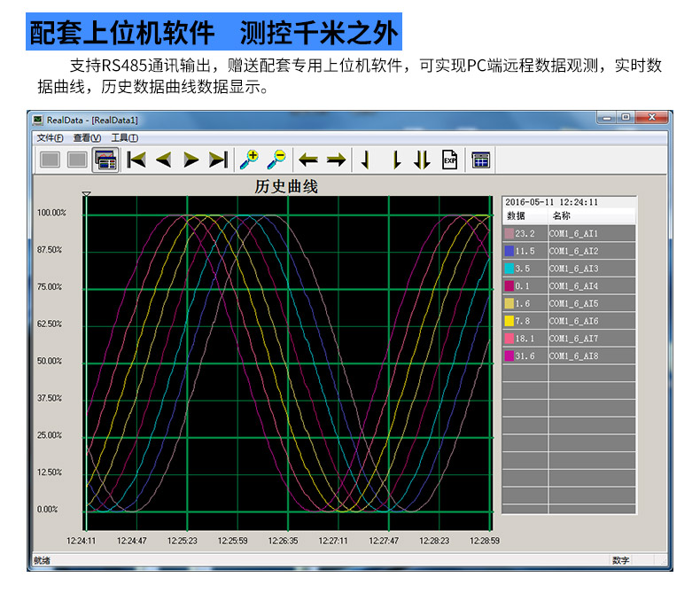
Task: Click the 名称 column header
Action: pyautogui.click(x=562, y=215)
